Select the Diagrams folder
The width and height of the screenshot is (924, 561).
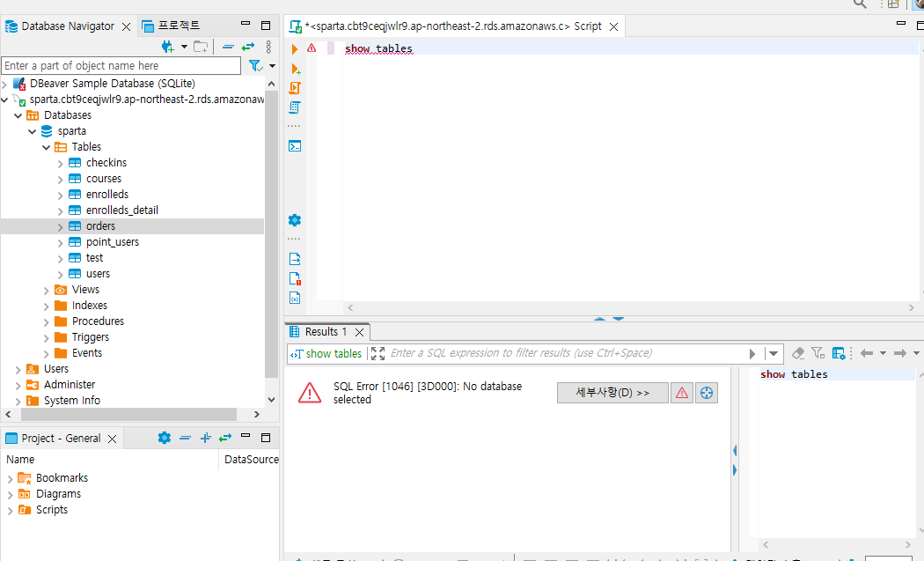click(58, 494)
